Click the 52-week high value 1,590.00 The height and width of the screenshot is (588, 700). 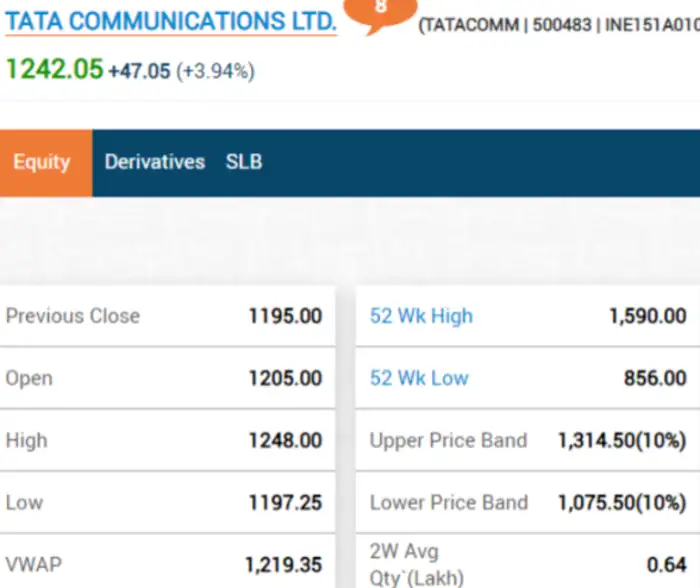coord(647,316)
